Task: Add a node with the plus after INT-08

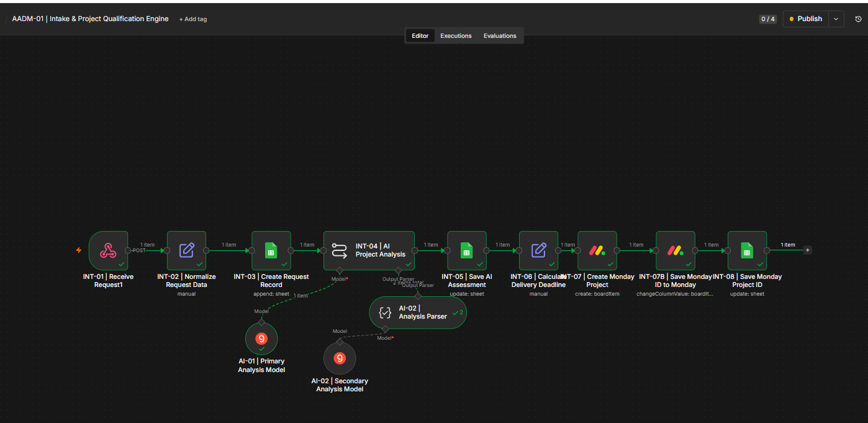Action: [807, 250]
